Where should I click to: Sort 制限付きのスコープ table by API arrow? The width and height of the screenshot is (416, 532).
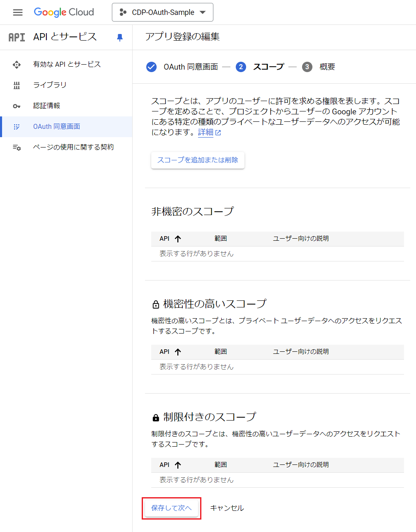(178, 465)
